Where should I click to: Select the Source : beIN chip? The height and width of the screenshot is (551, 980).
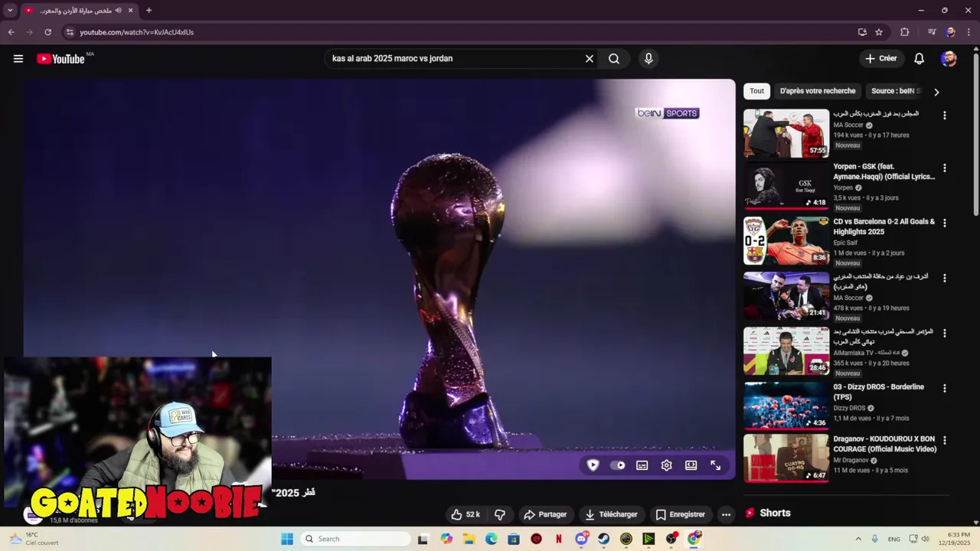coord(894,91)
